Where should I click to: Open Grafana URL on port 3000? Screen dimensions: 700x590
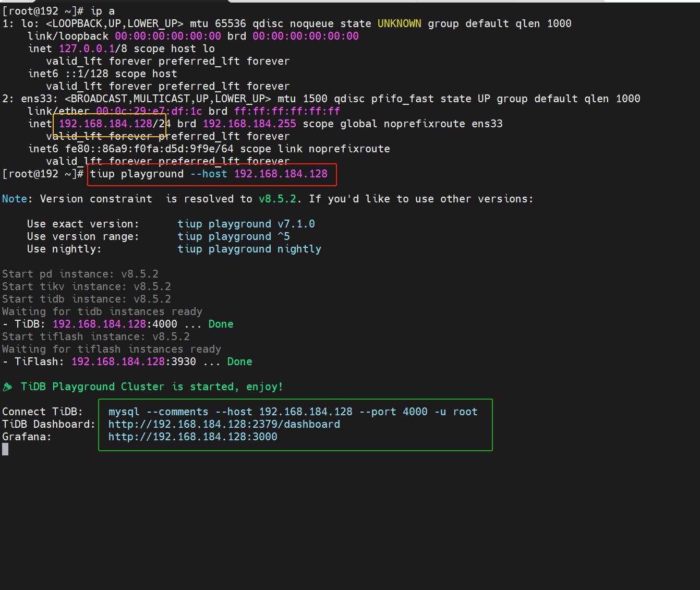193,437
